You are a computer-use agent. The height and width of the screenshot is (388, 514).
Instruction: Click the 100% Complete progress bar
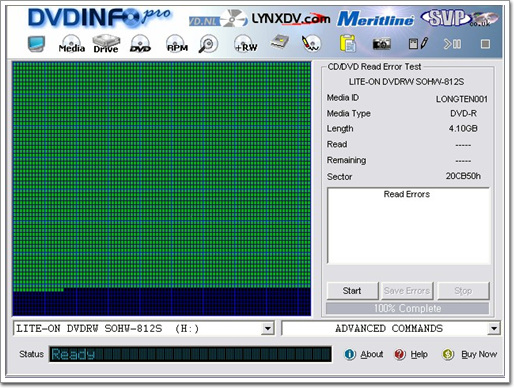pos(407,308)
